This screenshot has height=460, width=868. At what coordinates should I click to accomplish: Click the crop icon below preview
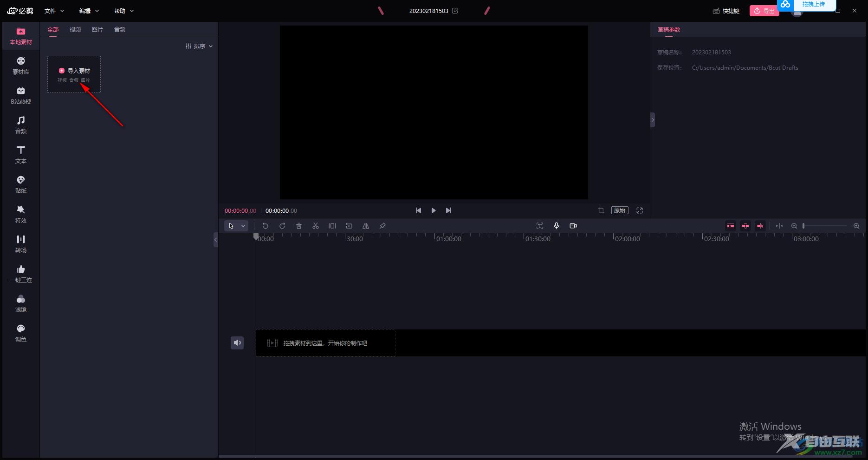[601, 210]
